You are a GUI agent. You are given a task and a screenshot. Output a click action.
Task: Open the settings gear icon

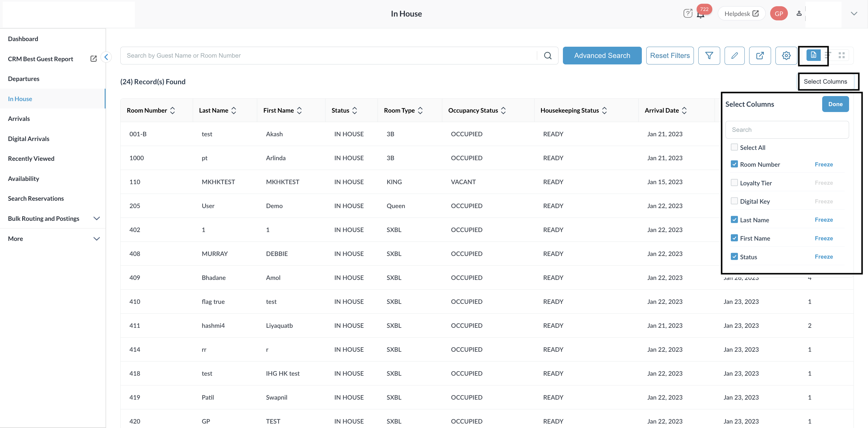coord(786,56)
